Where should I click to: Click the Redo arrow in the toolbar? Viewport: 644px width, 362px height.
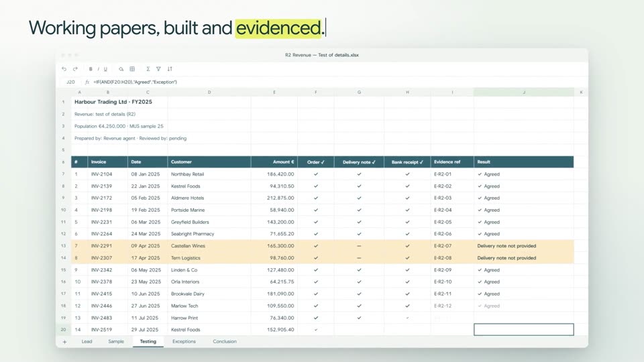(x=75, y=69)
